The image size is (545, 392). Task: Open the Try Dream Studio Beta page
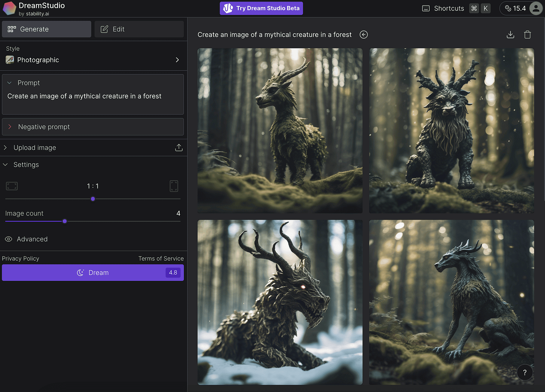tap(261, 8)
